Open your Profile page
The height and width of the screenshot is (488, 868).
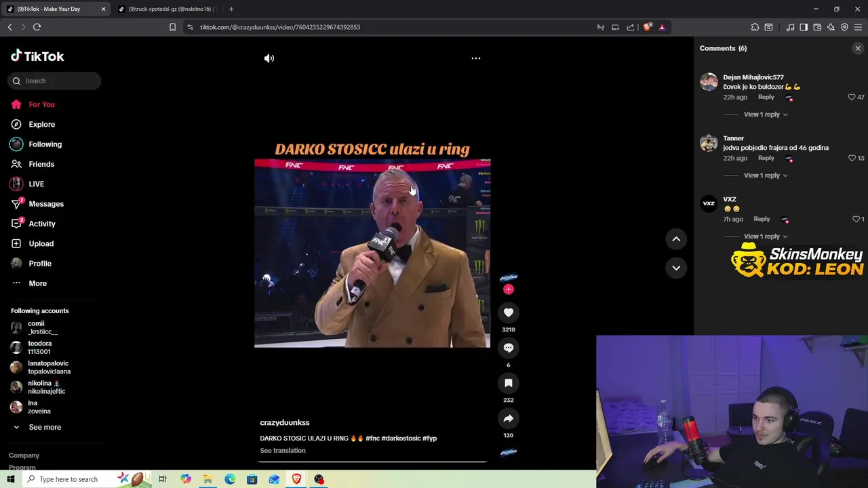pos(39,264)
